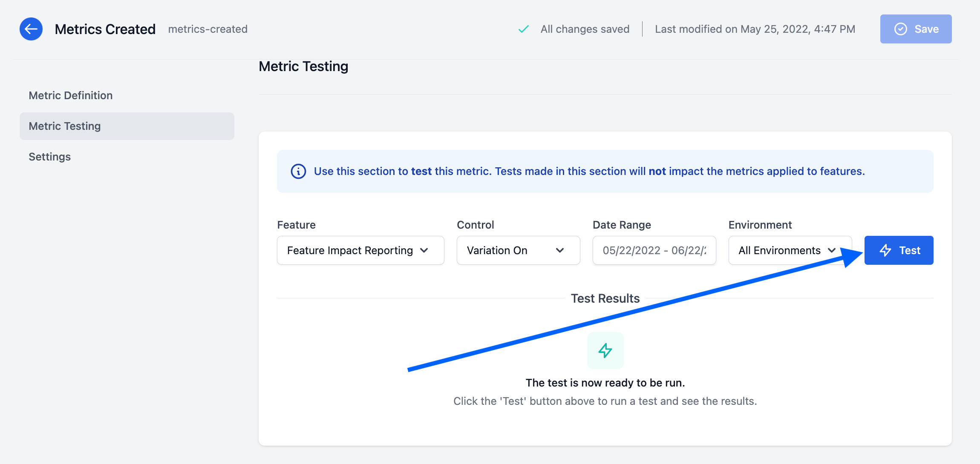
Task: Click the back arrow to return
Action: [31, 29]
